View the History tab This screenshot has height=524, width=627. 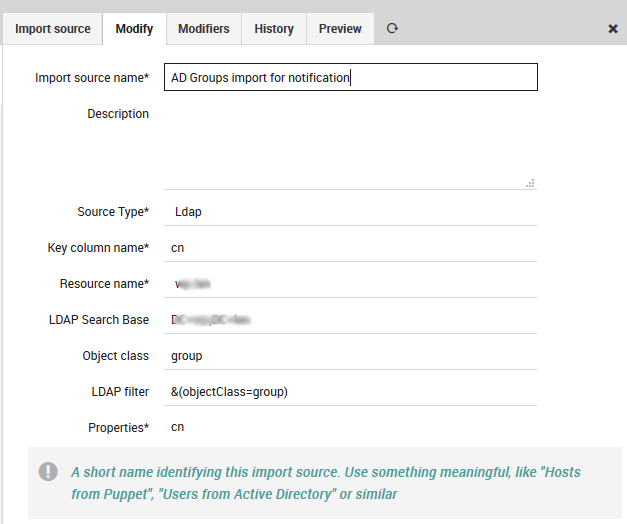274,29
